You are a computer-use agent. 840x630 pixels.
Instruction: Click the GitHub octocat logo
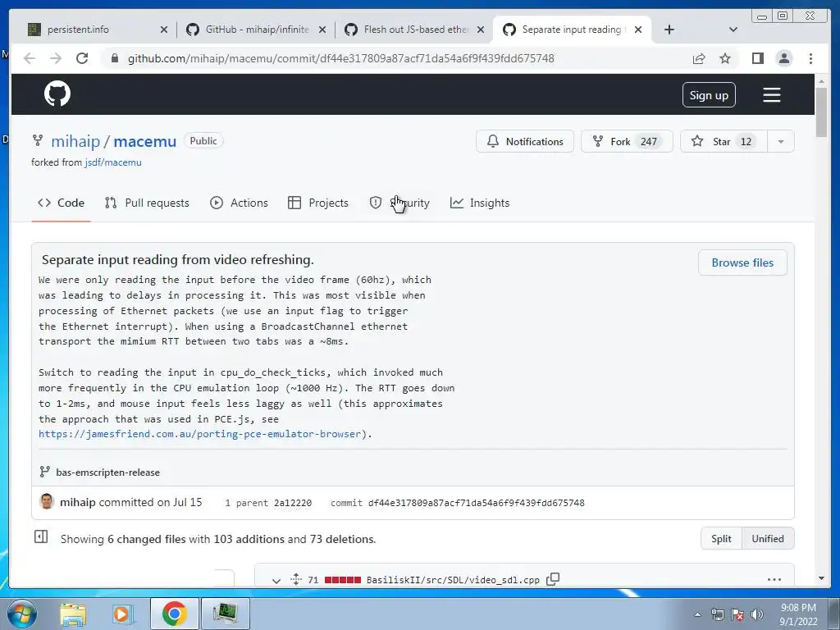click(57, 94)
